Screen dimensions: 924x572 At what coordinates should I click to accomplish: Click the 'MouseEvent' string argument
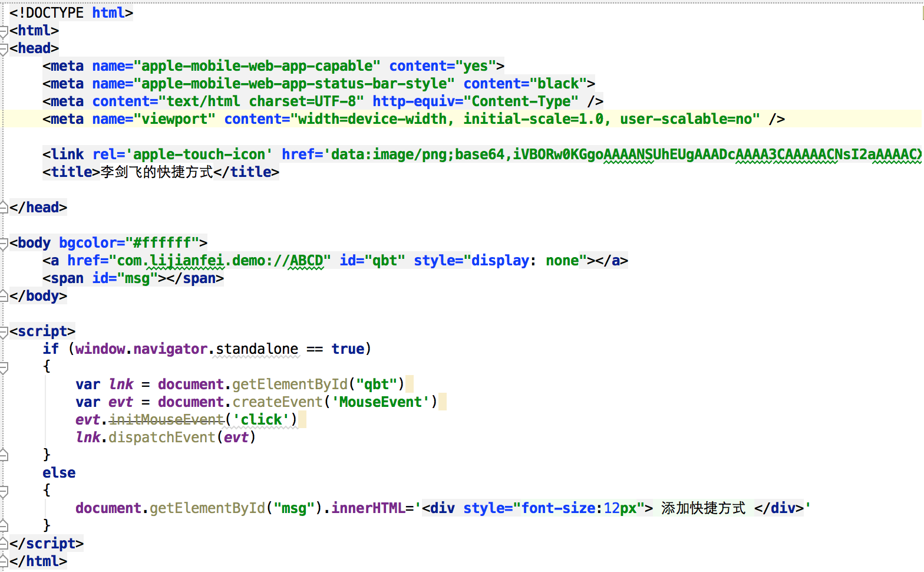point(381,402)
